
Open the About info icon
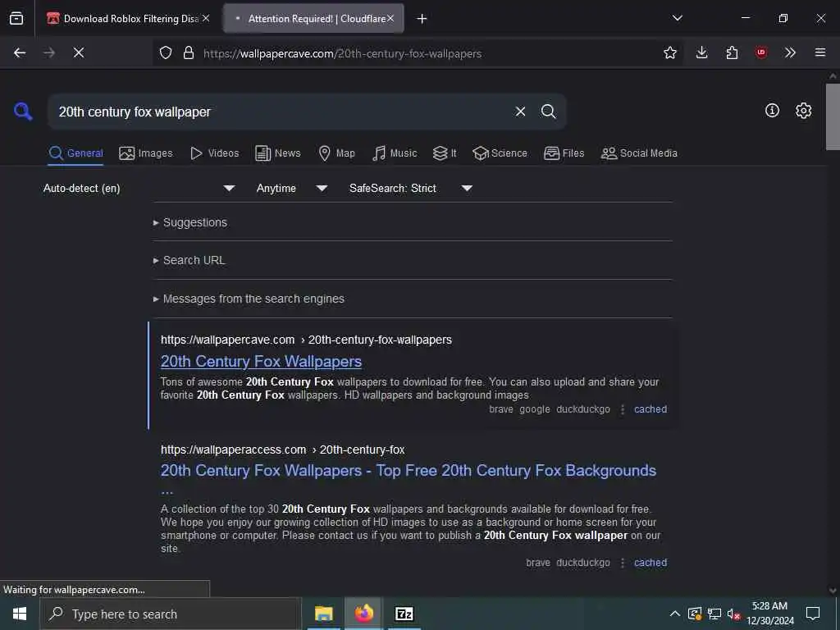[x=772, y=111]
